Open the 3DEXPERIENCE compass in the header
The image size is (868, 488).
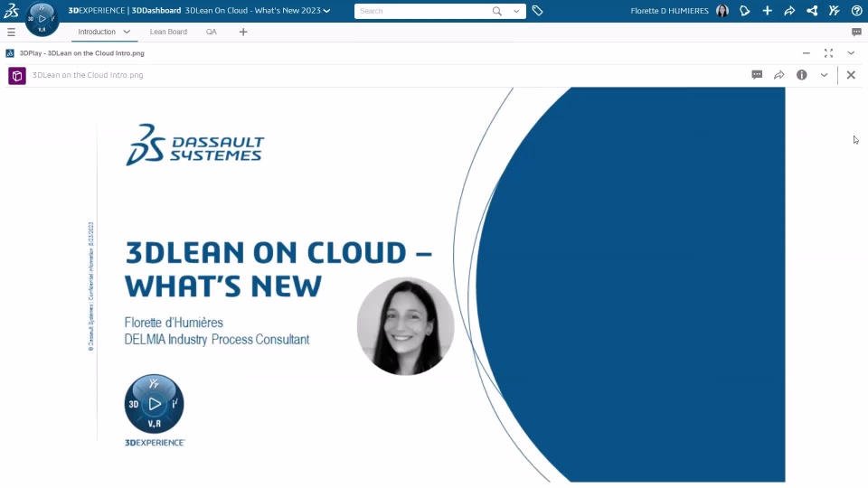tap(42, 18)
